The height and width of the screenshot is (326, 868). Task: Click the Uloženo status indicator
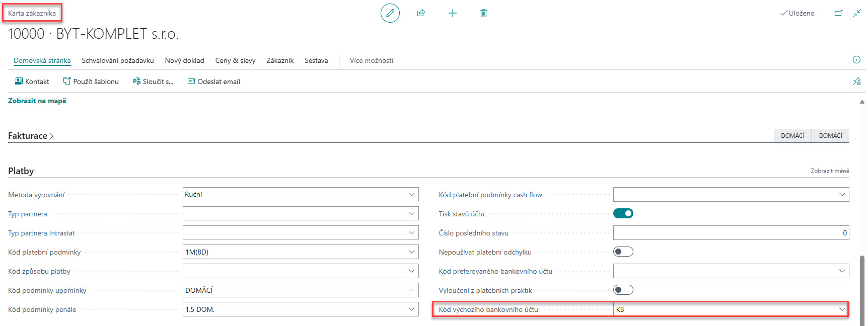797,13
